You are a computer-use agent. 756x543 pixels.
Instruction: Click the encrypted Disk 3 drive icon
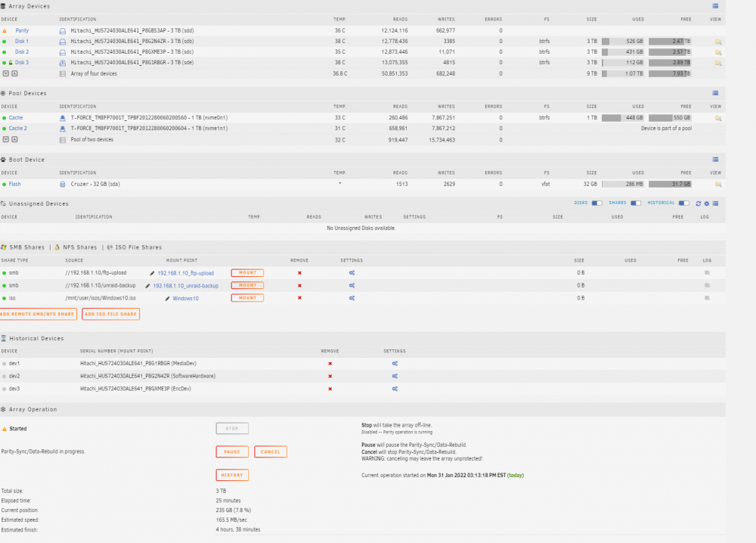coord(62,63)
